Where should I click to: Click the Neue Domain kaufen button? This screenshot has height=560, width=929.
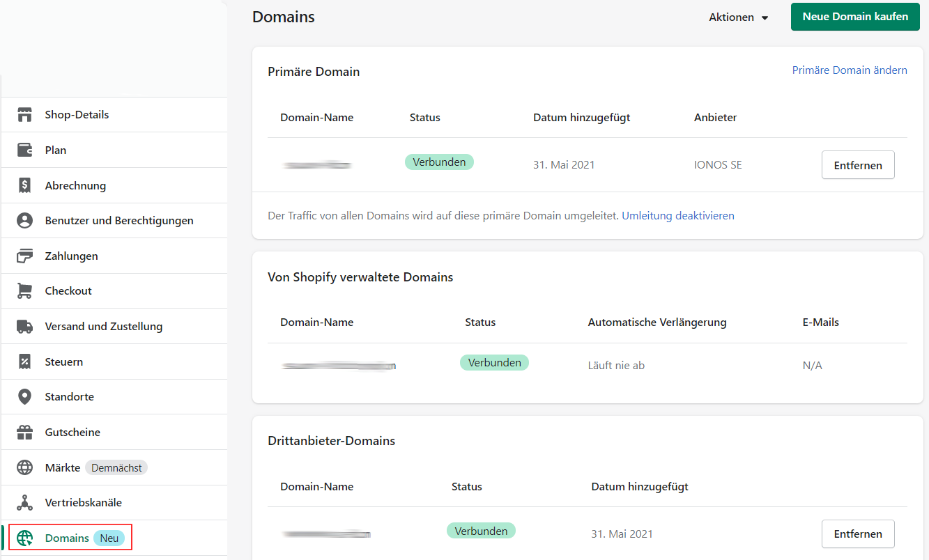coord(855,17)
